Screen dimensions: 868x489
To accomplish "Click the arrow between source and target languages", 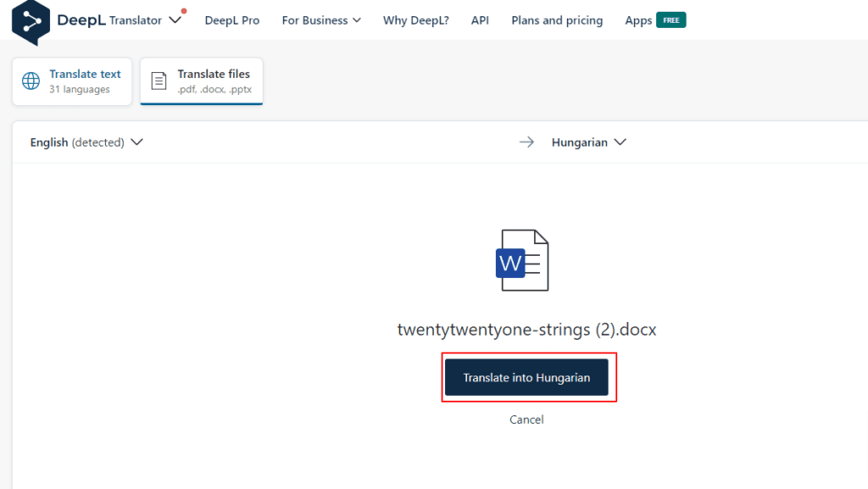I will point(526,142).
